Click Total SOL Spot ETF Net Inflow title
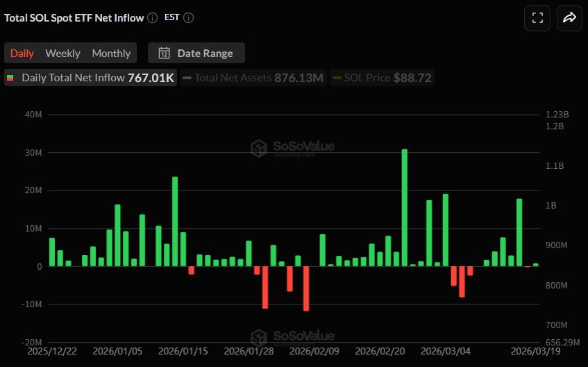The width and height of the screenshot is (588, 367). 74,17
